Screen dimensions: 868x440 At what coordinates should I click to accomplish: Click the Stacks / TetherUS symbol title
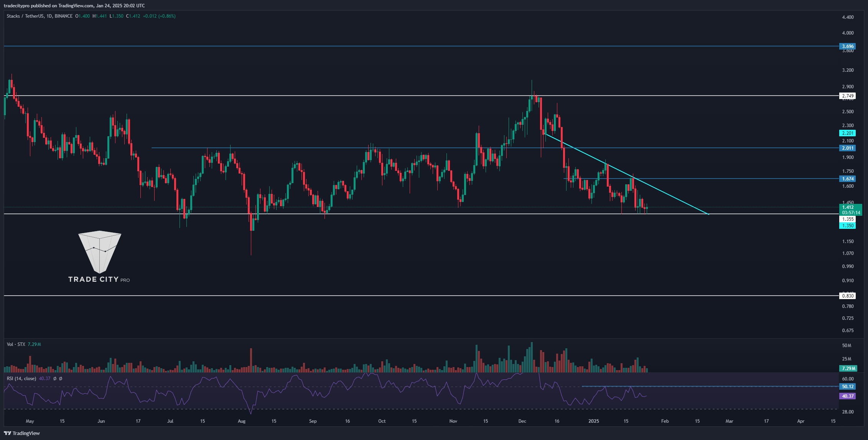coord(40,16)
